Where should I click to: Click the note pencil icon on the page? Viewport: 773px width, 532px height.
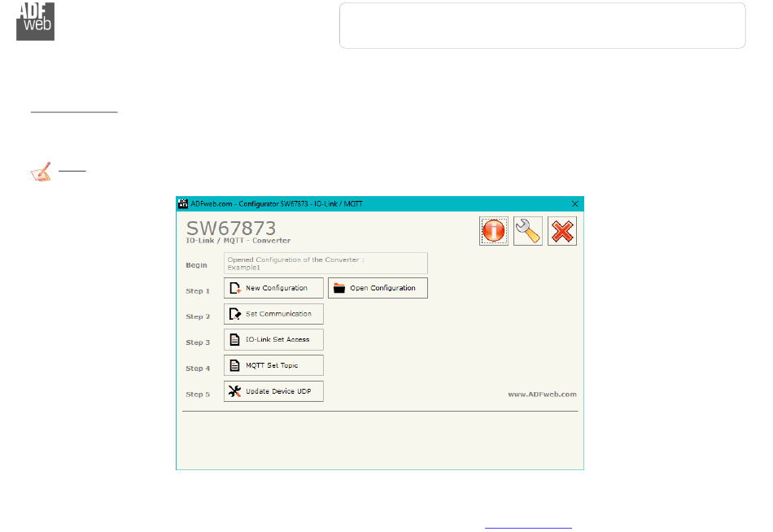tap(41, 172)
